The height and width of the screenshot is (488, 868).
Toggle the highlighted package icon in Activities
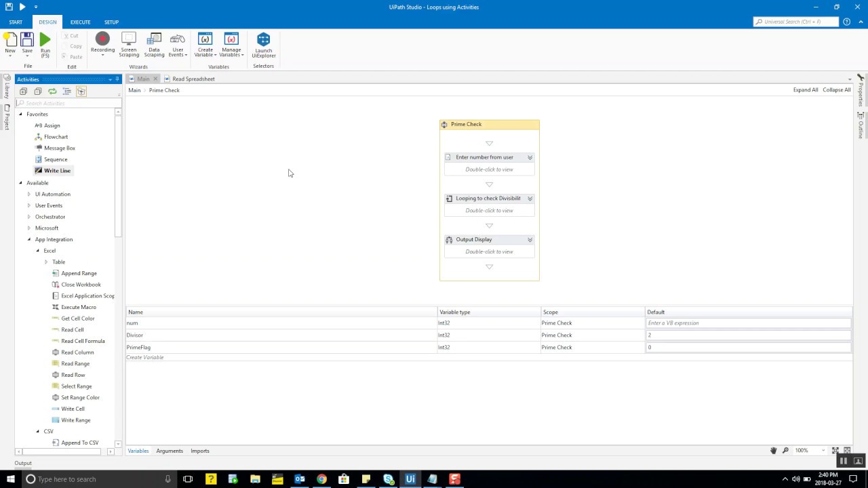point(81,91)
